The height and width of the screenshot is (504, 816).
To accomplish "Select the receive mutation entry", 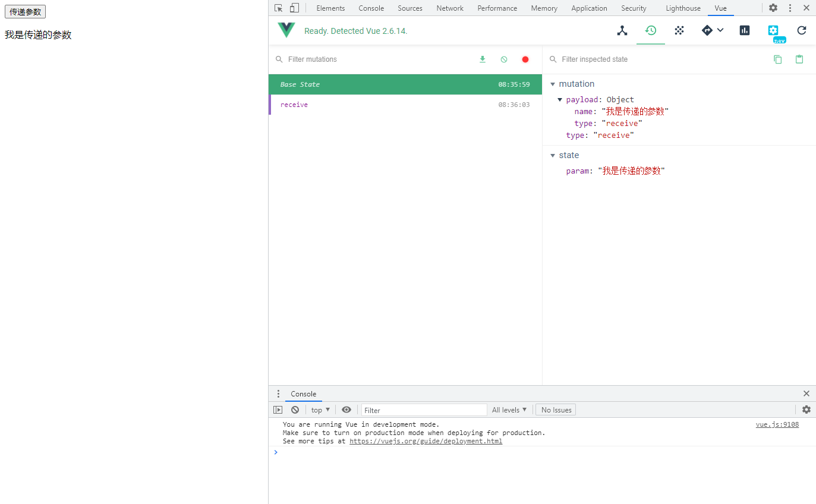I will tap(405, 105).
